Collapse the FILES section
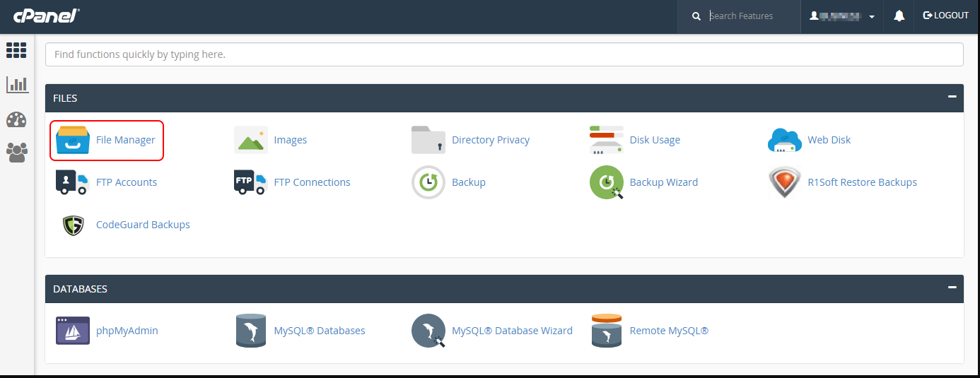 [x=952, y=97]
